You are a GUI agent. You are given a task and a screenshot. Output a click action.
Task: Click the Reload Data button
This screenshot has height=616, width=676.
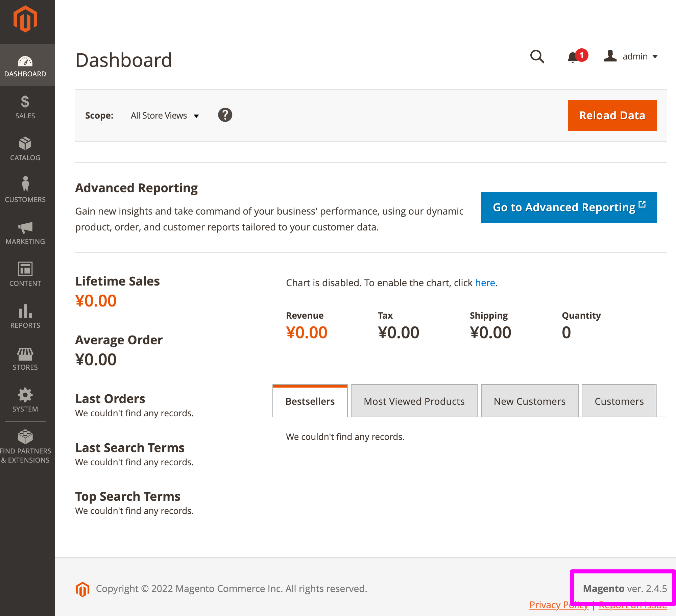(612, 115)
